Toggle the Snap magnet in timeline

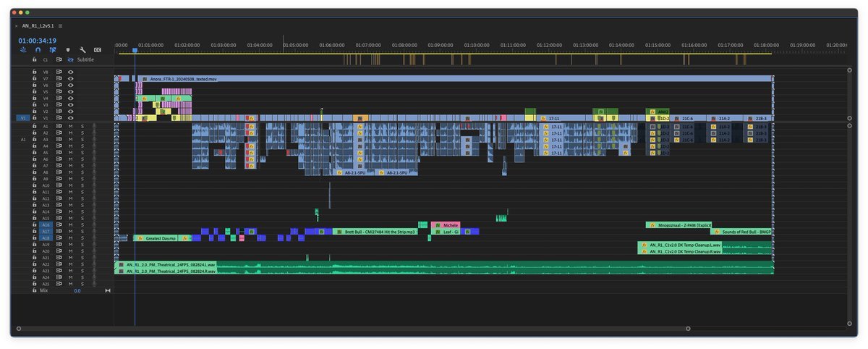click(38, 50)
